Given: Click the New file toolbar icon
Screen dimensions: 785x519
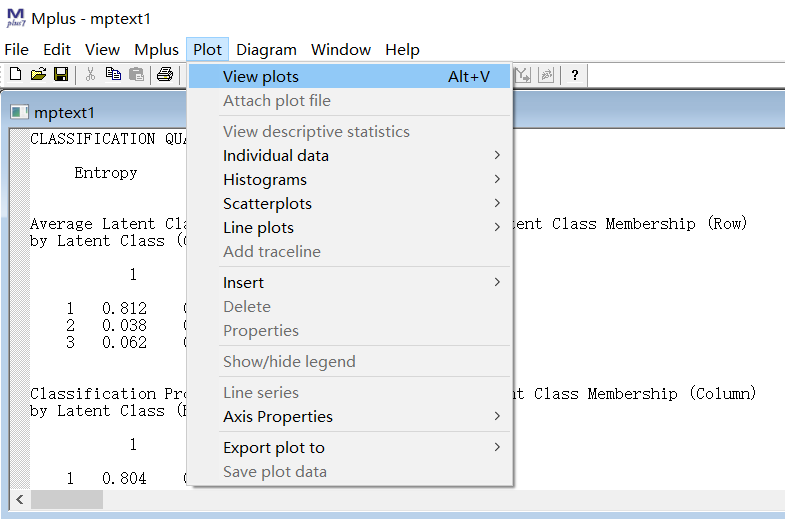Looking at the screenshot, I should (x=15, y=75).
